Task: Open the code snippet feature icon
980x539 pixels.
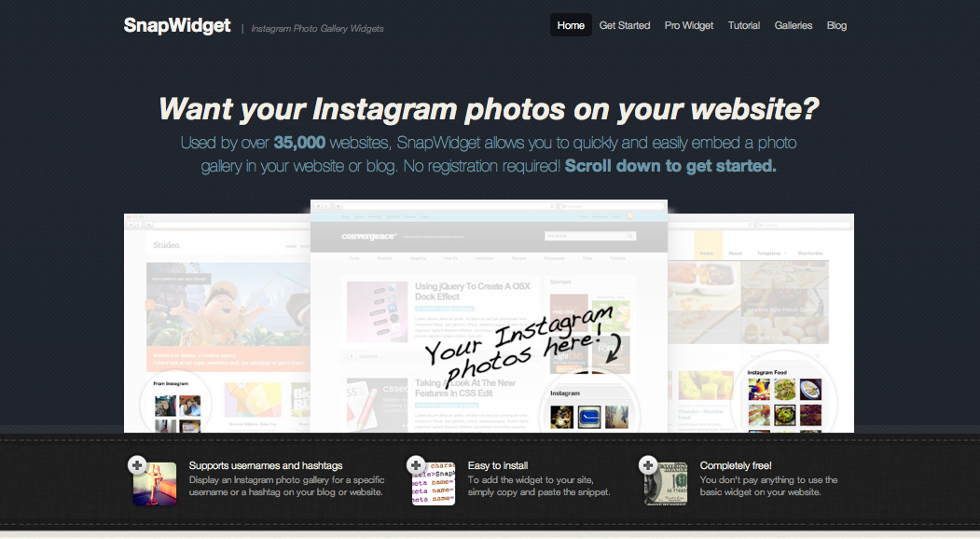Action: pyautogui.click(x=434, y=484)
